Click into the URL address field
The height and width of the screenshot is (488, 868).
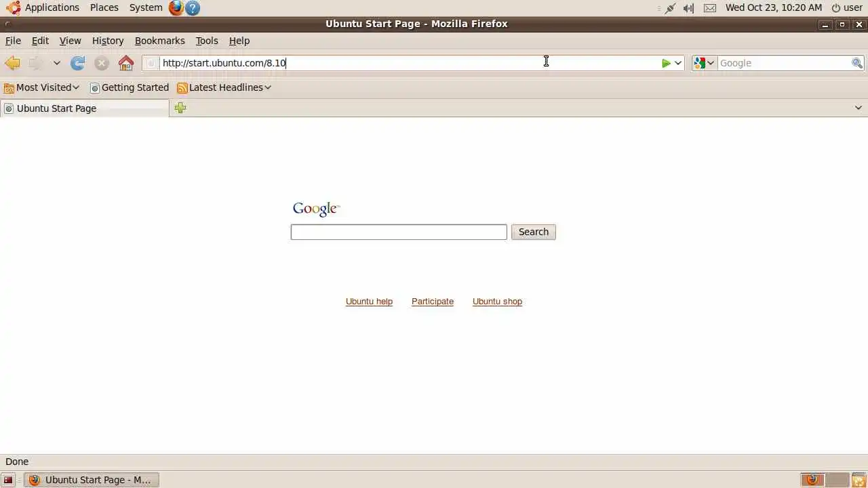click(x=410, y=63)
